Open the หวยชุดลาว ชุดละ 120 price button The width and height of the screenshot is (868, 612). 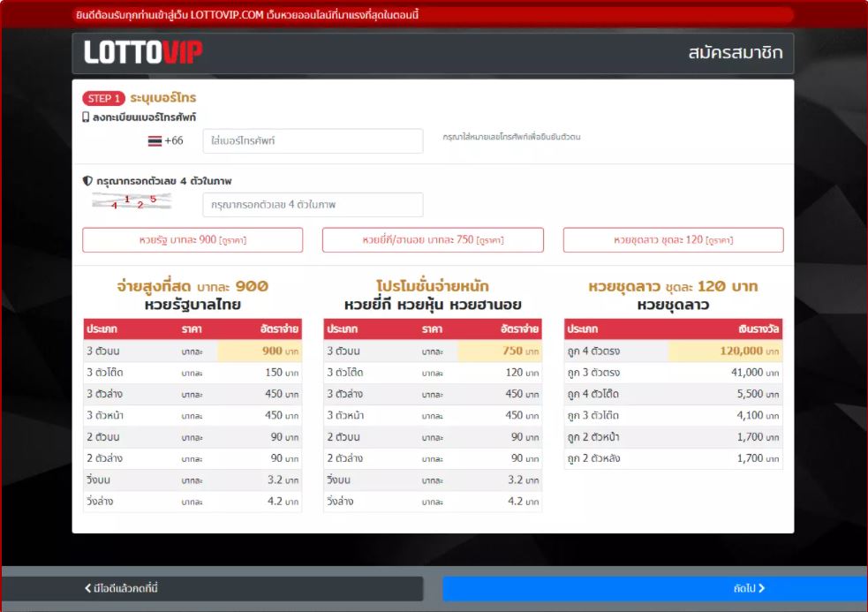pos(673,240)
